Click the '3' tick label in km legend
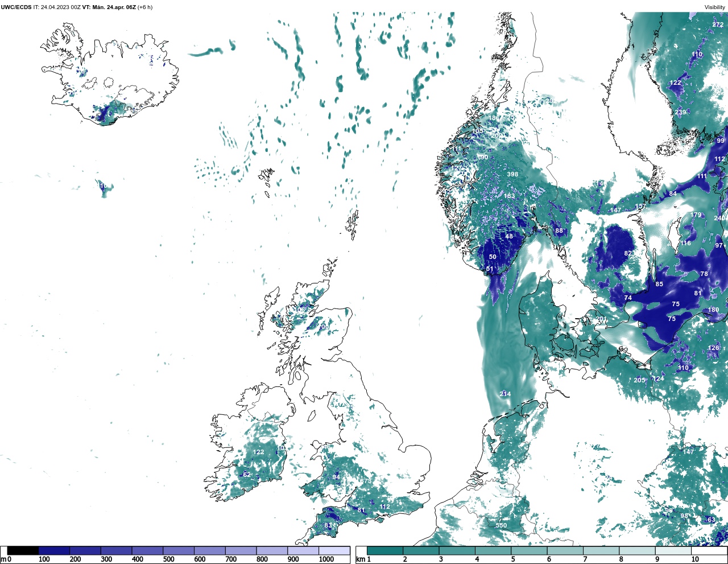 click(441, 559)
